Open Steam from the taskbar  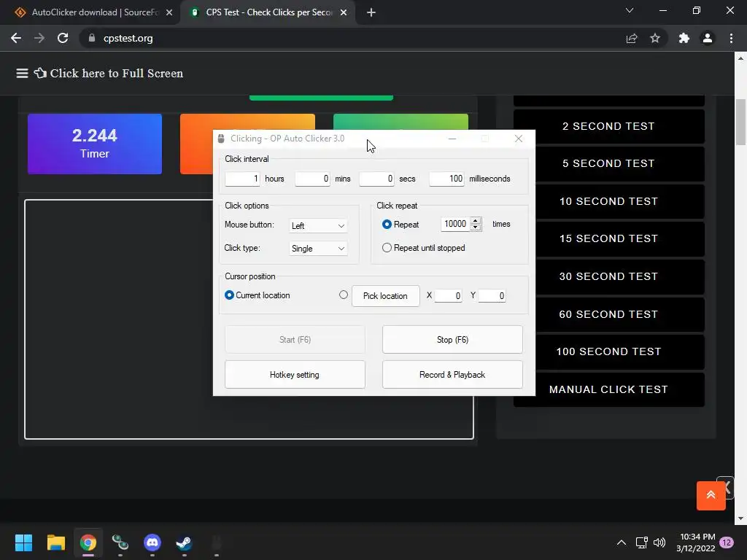point(185,542)
